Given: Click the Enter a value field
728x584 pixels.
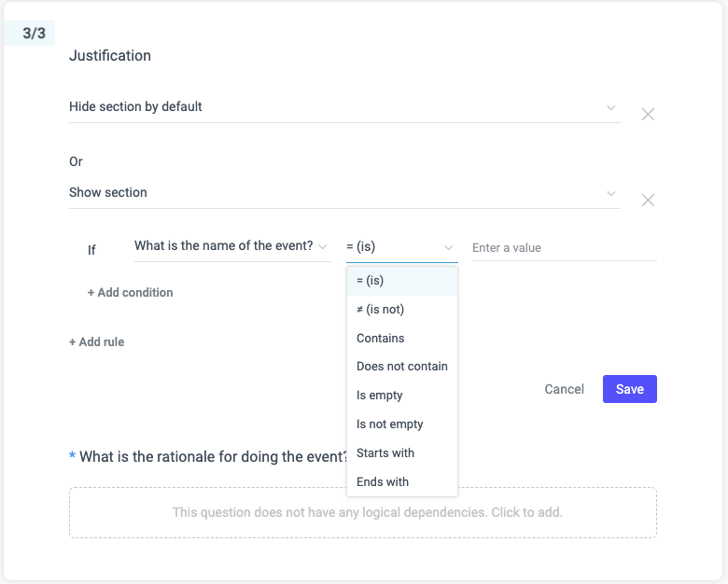Looking at the screenshot, I should 564,248.
